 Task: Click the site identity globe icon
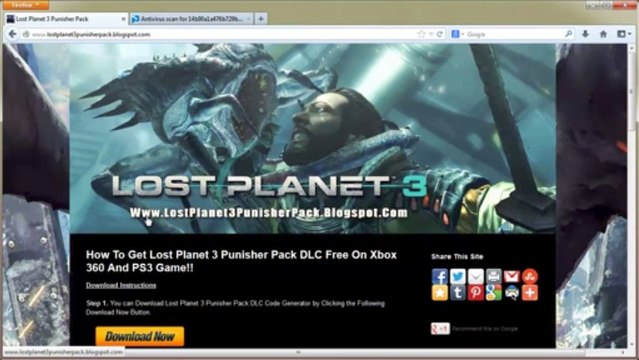tap(26, 35)
